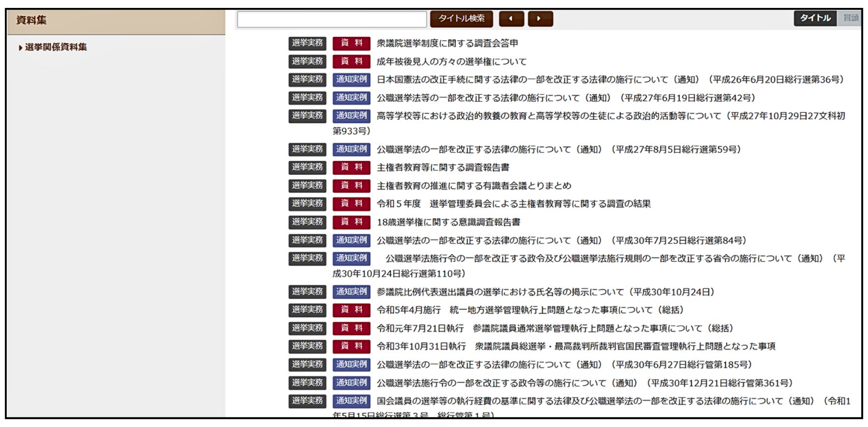Open 令和3年10月31日執行 衆議院議員総選挙 entry

576,347
